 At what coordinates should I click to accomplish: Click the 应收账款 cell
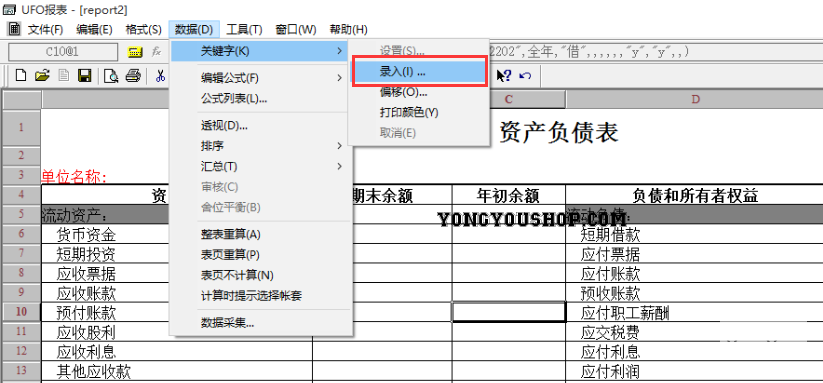point(86,293)
